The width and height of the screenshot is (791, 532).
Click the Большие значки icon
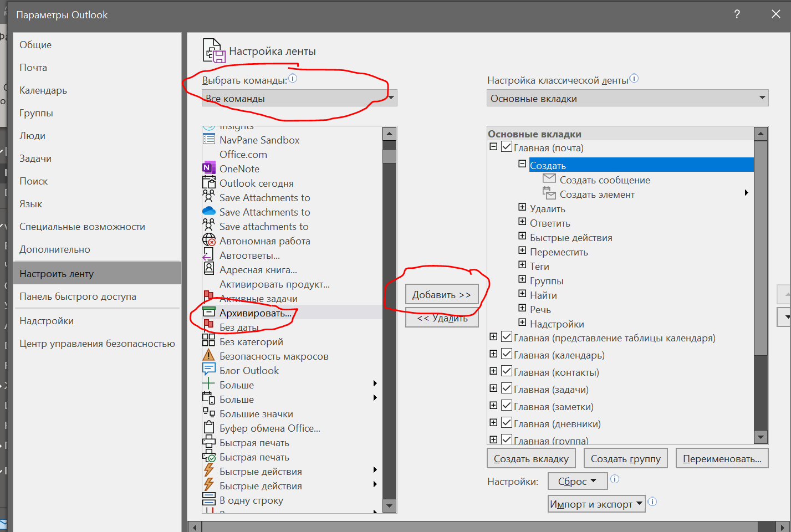(x=208, y=413)
